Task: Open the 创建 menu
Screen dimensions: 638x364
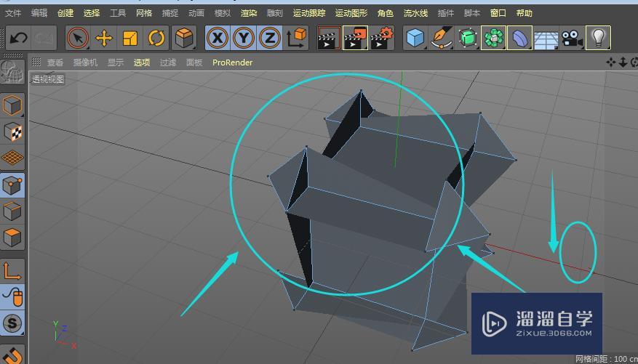Action: [65, 13]
